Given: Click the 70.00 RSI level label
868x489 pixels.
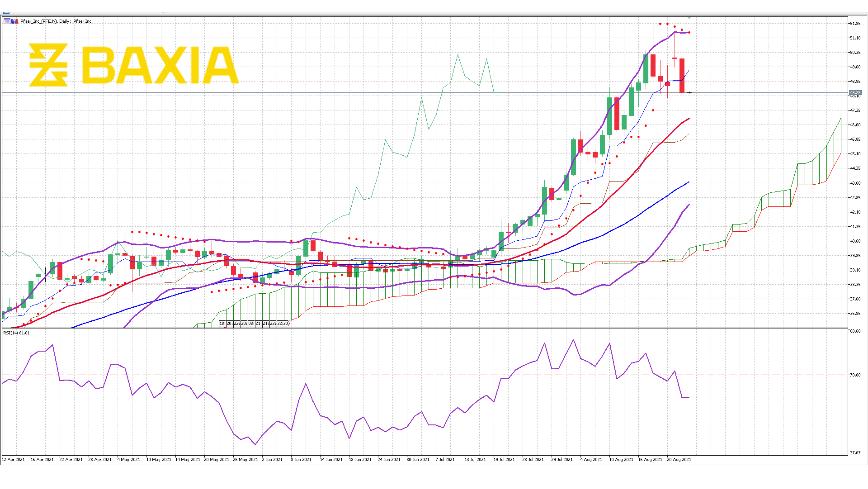Looking at the screenshot, I should 855,375.
